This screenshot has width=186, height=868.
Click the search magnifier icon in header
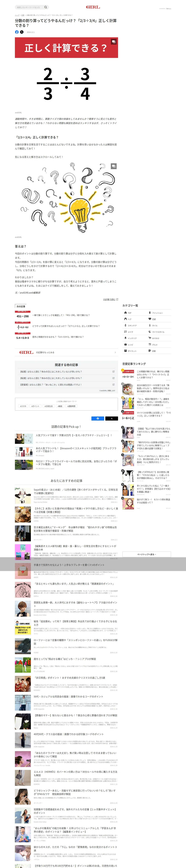[46, 7]
